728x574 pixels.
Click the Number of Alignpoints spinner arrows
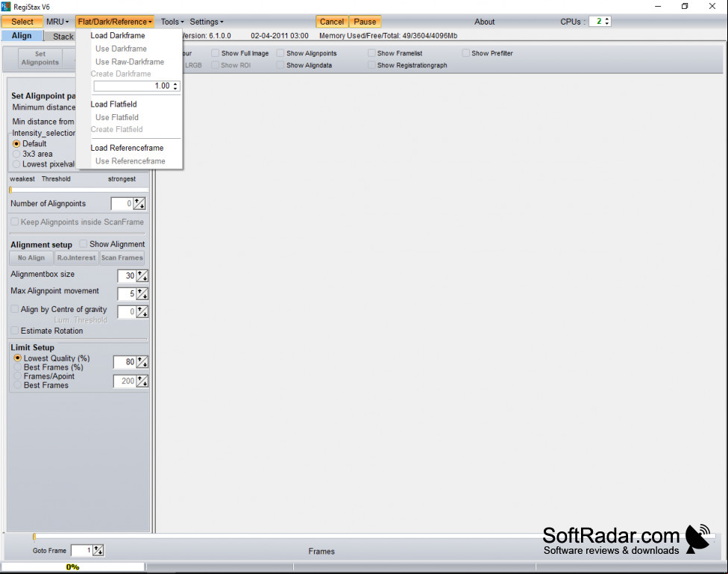coord(139,204)
